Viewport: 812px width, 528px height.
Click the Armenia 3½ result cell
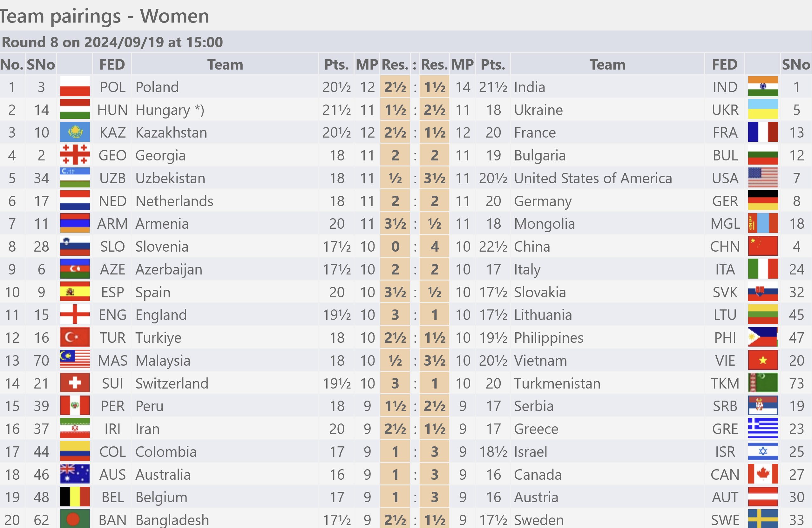tap(395, 224)
